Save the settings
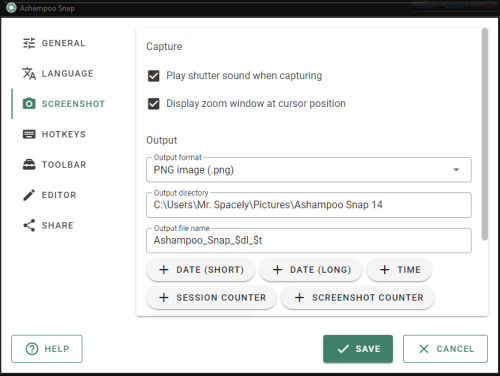The width and height of the screenshot is (500, 376). point(358,349)
